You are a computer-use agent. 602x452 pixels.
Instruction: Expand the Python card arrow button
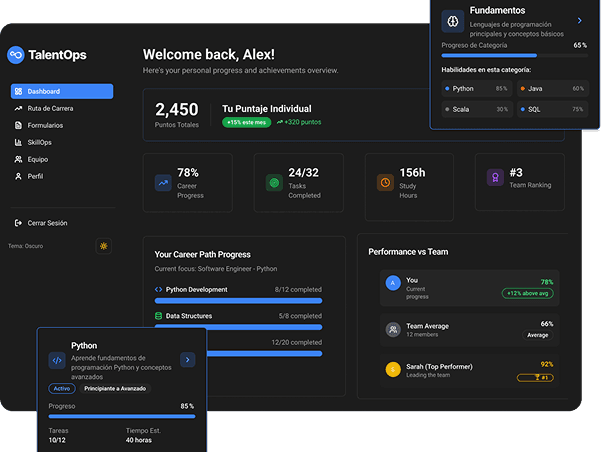coord(187,360)
